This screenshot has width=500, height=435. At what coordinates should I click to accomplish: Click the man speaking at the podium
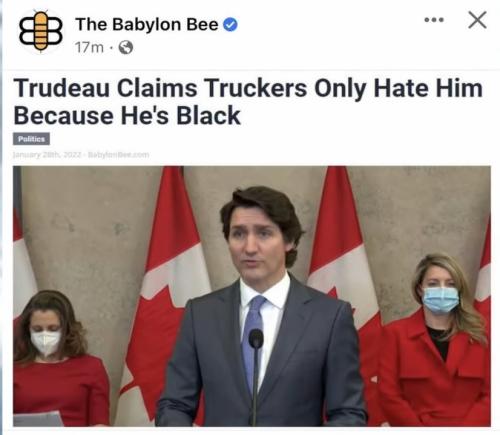click(x=262, y=307)
